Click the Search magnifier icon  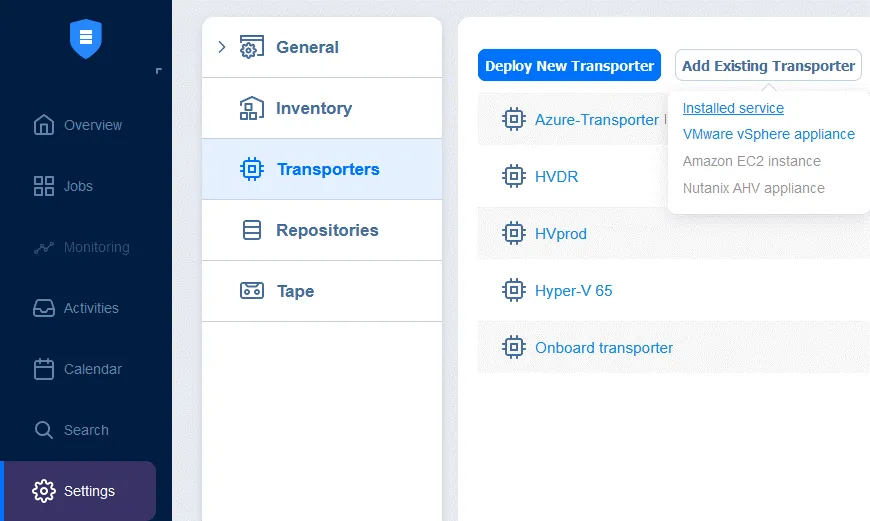coord(44,430)
